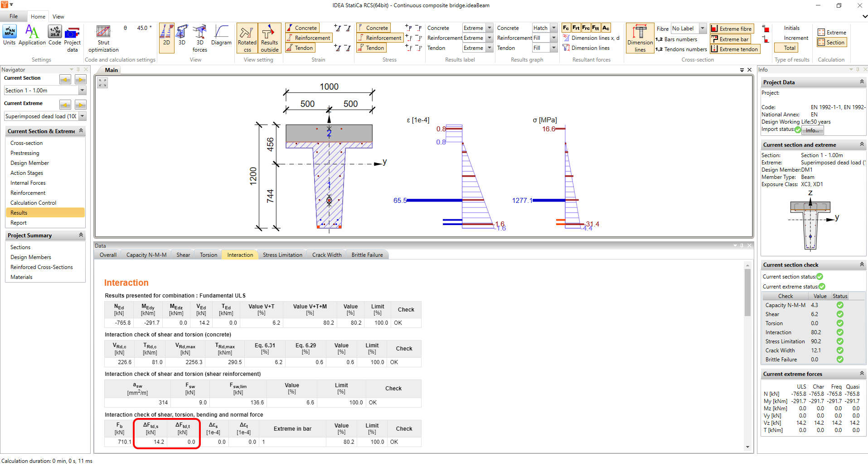Open the Concrete Hatch graph dropdown

pyautogui.click(x=553, y=28)
